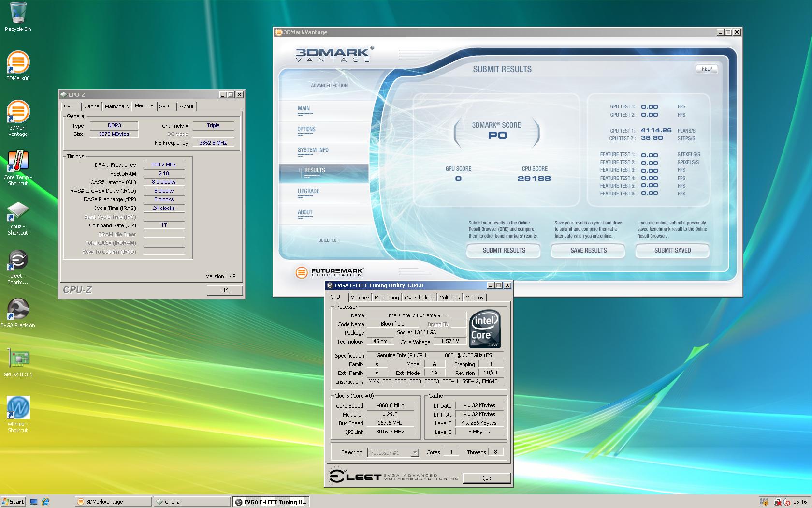Click Core Voltage value 1.576 V
This screenshot has height=508, width=812.
pos(450,342)
